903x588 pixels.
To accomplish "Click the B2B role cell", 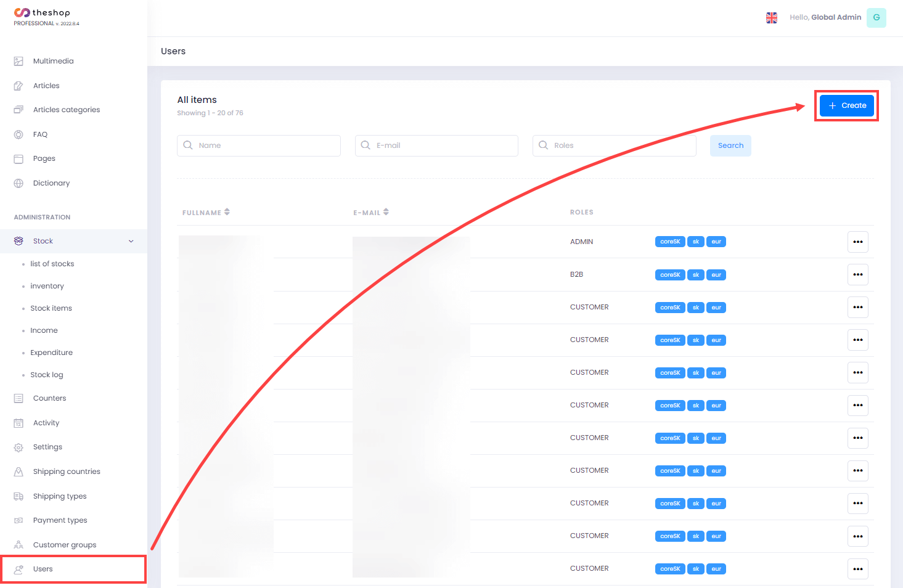I will tap(576, 274).
